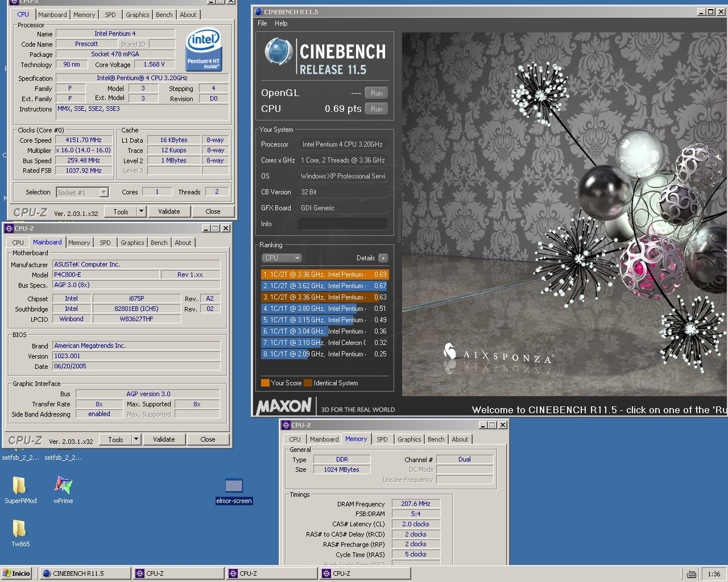728x582 pixels.
Task: Select Graphics tab in Memory CPU-Z window
Action: point(409,439)
